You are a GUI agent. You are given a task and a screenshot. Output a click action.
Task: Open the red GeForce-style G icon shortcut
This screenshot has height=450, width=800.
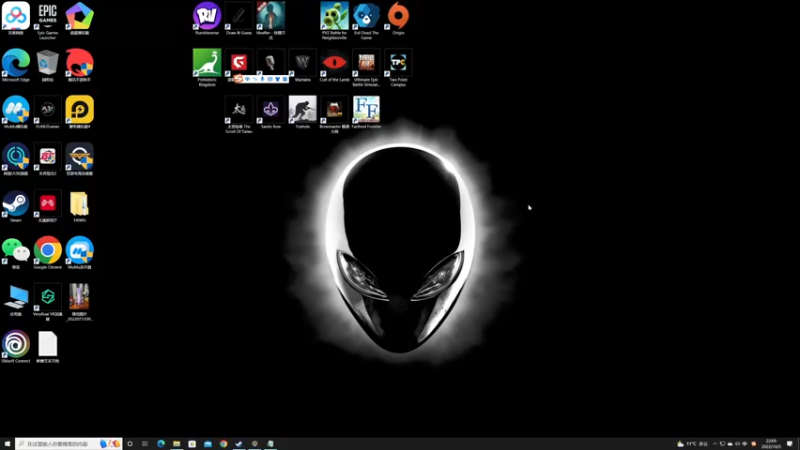tap(239, 62)
